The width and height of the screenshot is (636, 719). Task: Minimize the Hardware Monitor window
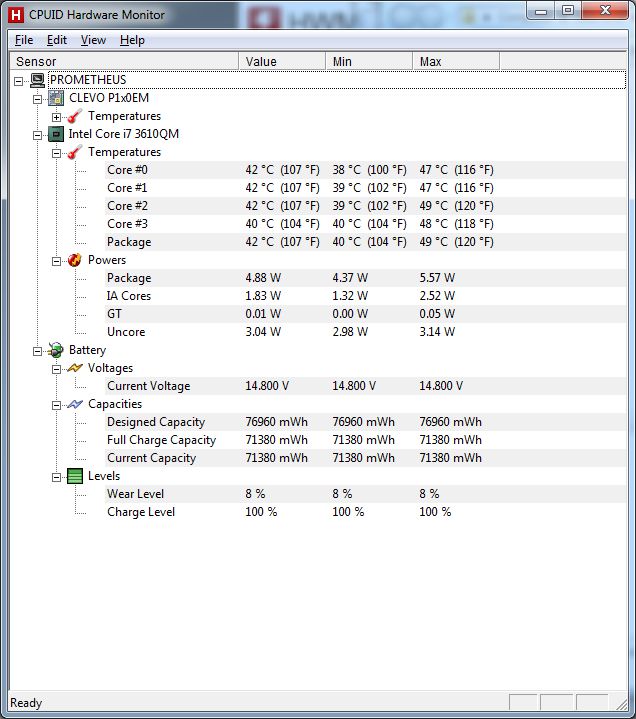tap(541, 11)
